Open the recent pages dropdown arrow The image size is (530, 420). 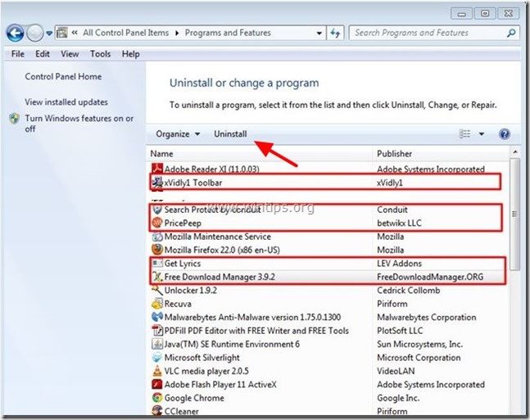pyautogui.click(x=49, y=33)
